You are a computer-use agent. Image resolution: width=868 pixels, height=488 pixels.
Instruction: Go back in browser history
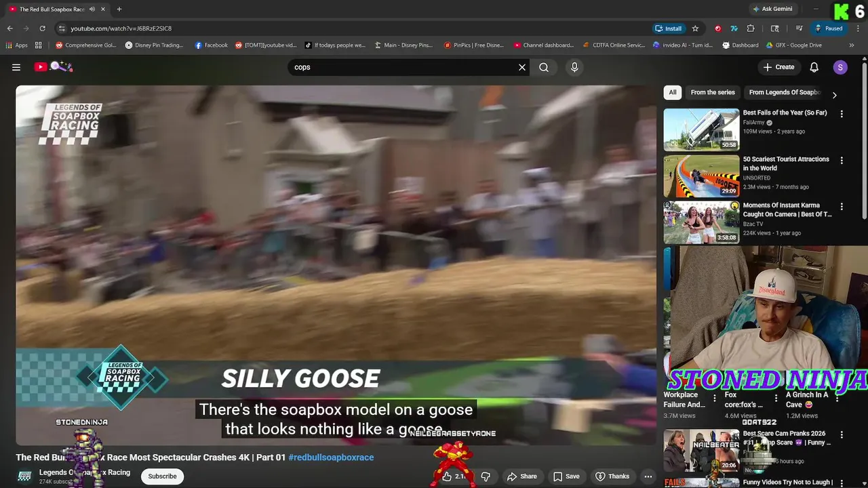(9, 28)
